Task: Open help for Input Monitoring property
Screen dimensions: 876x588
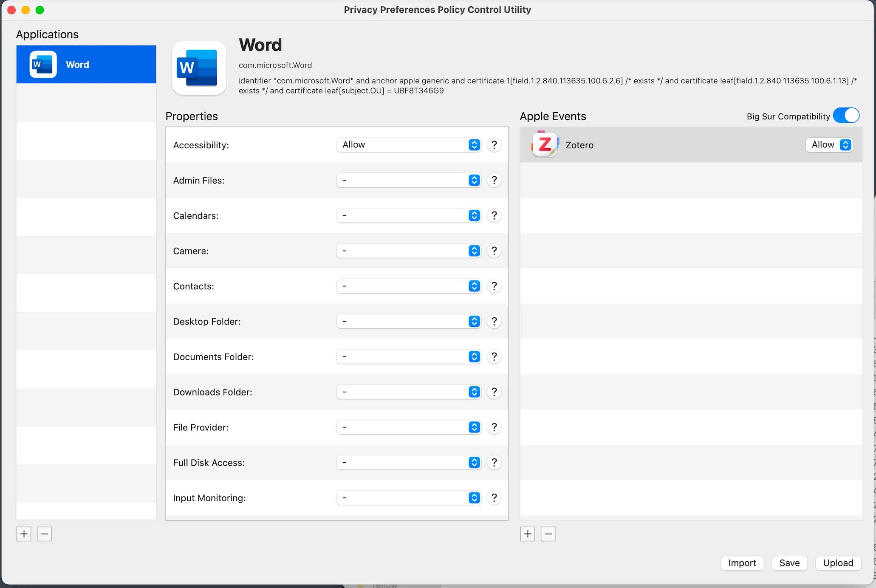Action: 494,498
